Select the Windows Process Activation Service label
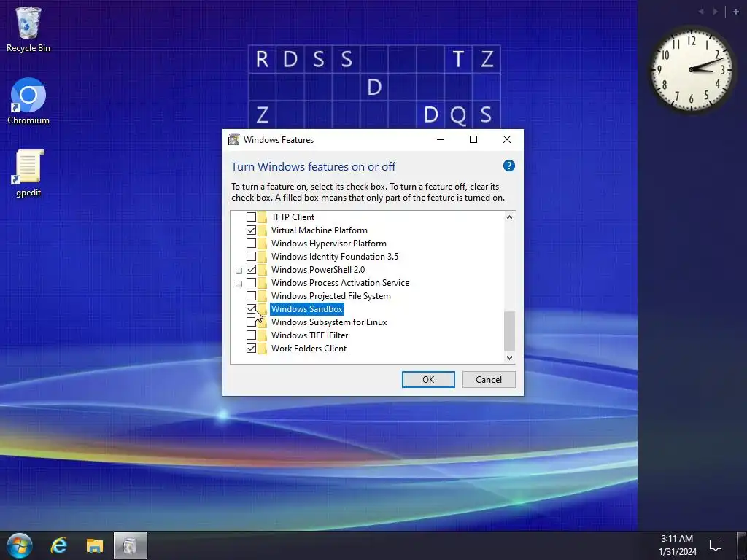Image resolution: width=747 pixels, height=560 pixels. pyautogui.click(x=340, y=283)
